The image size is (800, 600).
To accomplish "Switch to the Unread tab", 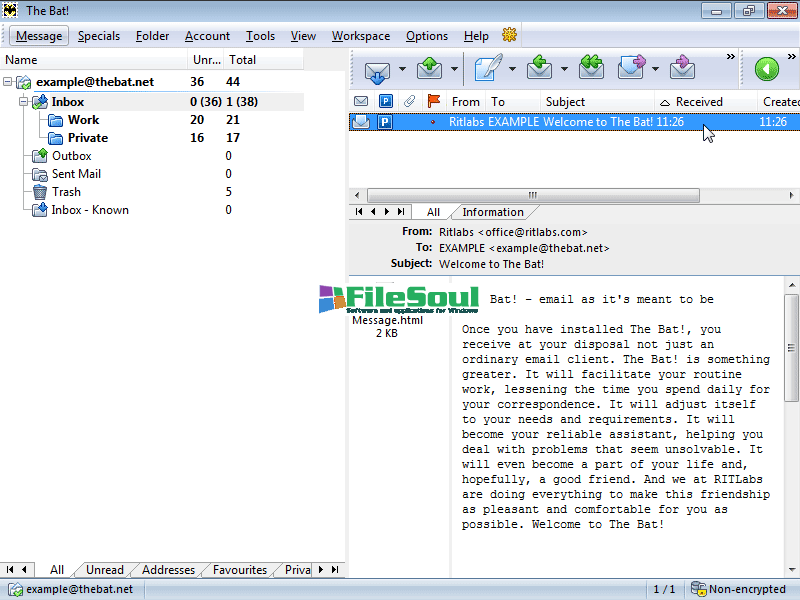I will point(105,570).
